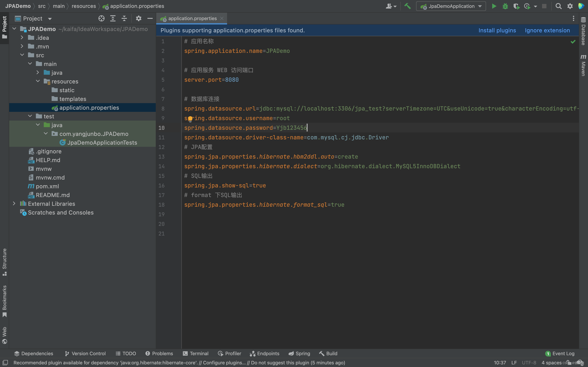Viewport: 588px width, 367px height.
Task: Collapse the resources folder
Action: click(x=38, y=81)
